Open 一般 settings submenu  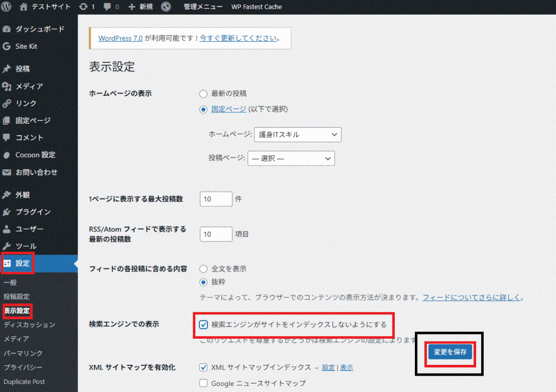coord(10,282)
